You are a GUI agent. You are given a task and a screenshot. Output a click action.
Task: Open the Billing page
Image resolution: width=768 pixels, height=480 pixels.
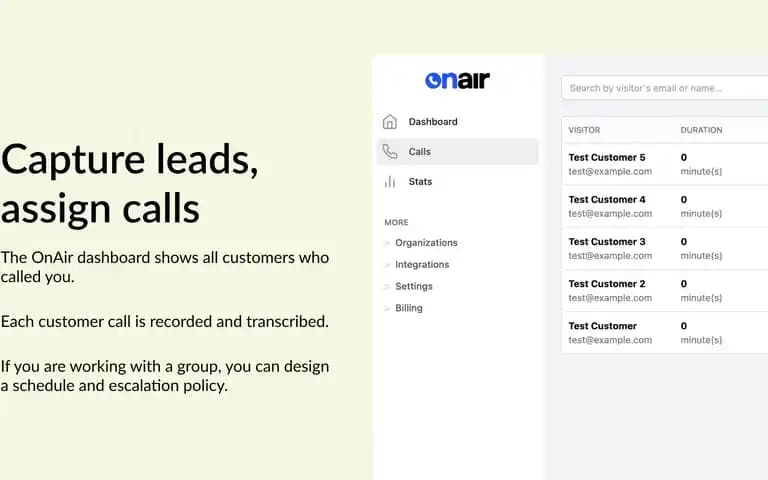409,308
